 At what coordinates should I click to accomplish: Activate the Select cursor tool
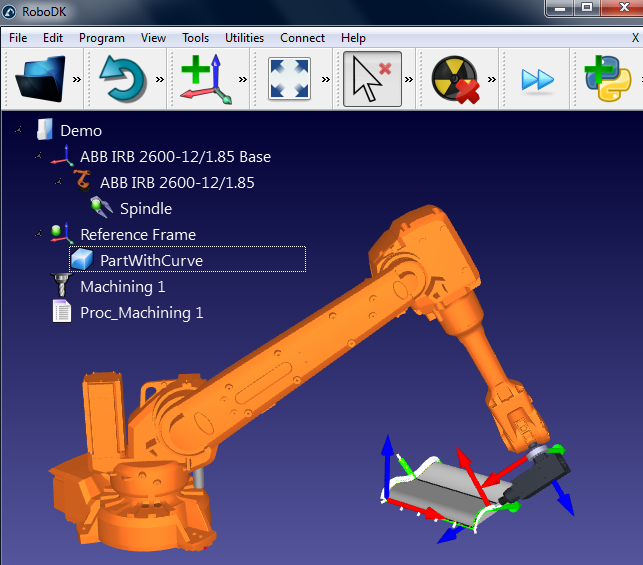coord(372,79)
